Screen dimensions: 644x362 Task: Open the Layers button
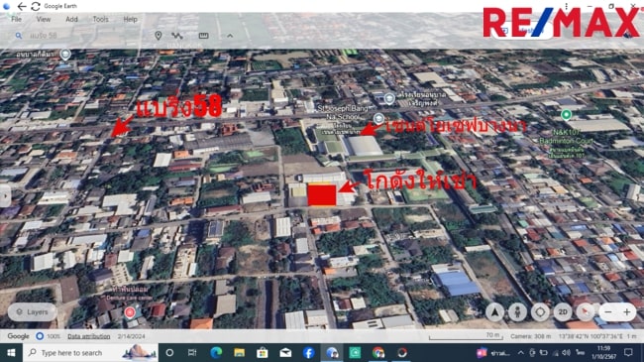(33, 312)
